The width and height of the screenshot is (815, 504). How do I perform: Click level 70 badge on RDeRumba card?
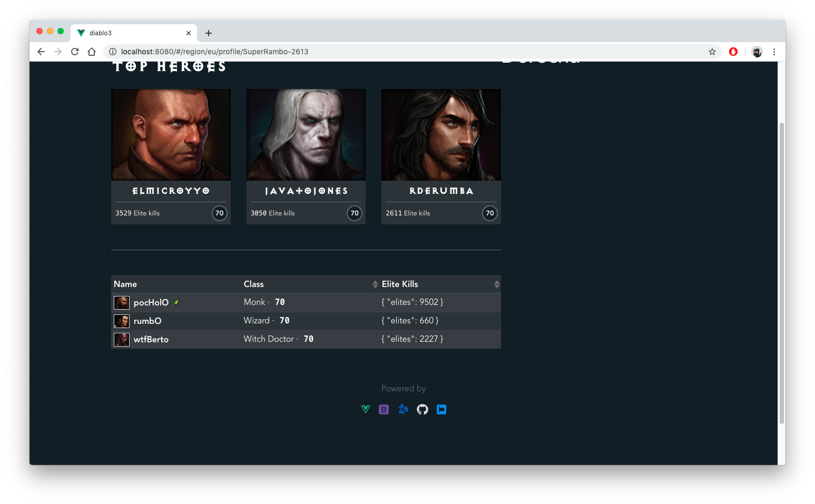490,213
